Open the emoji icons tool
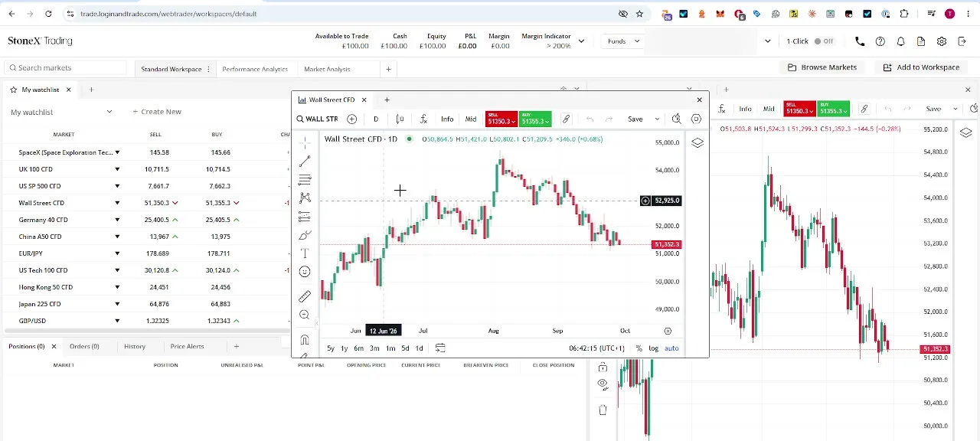This screenshot has height=441, width=980. (305, 272)
